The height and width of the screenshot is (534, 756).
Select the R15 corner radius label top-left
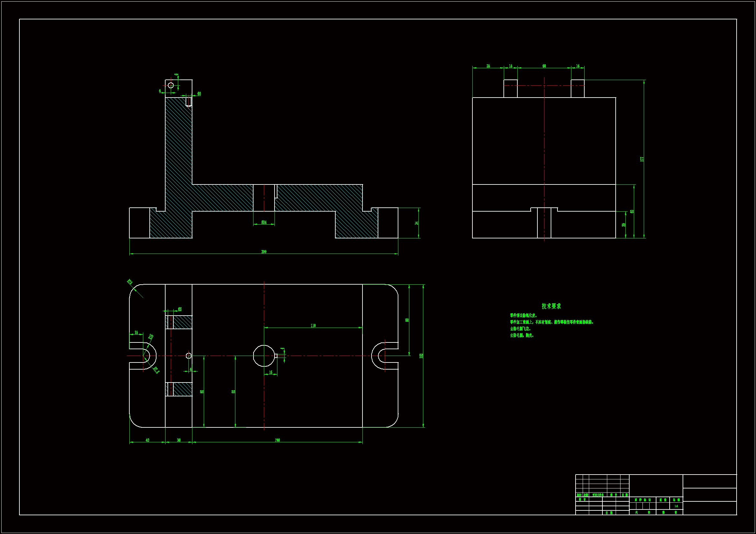(x=130, y=282)
